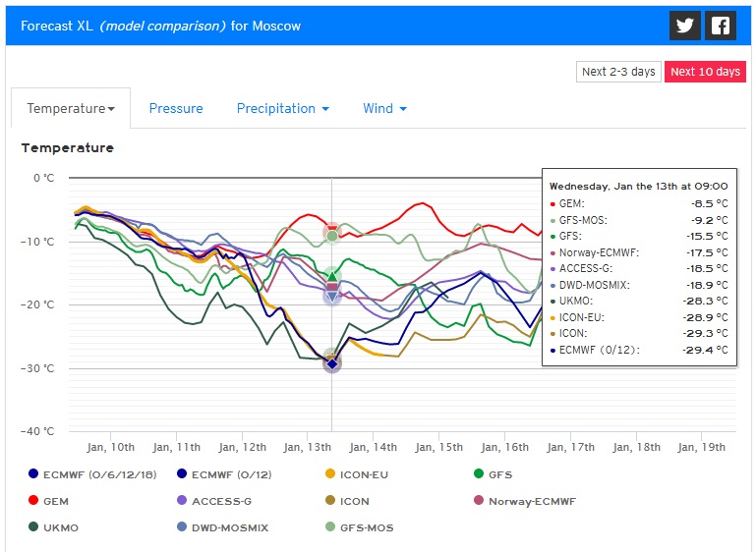Click the GEM red marker at Jan 13th
This screenshot has height=552, width=756.
pos(332,229)
